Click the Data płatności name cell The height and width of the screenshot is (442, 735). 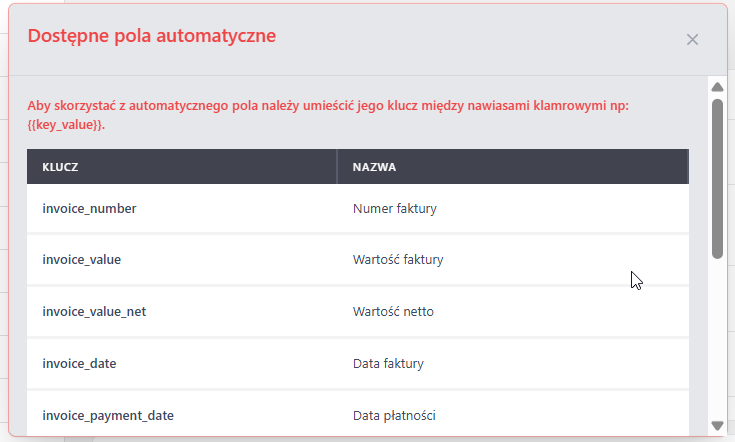(395, 415)
